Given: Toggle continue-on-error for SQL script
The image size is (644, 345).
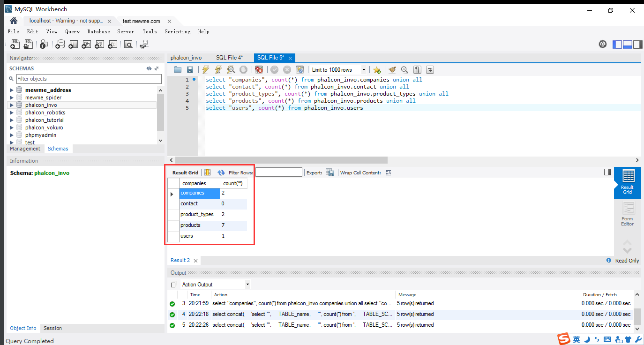Looking at the screenshot, I should [259, 70].
